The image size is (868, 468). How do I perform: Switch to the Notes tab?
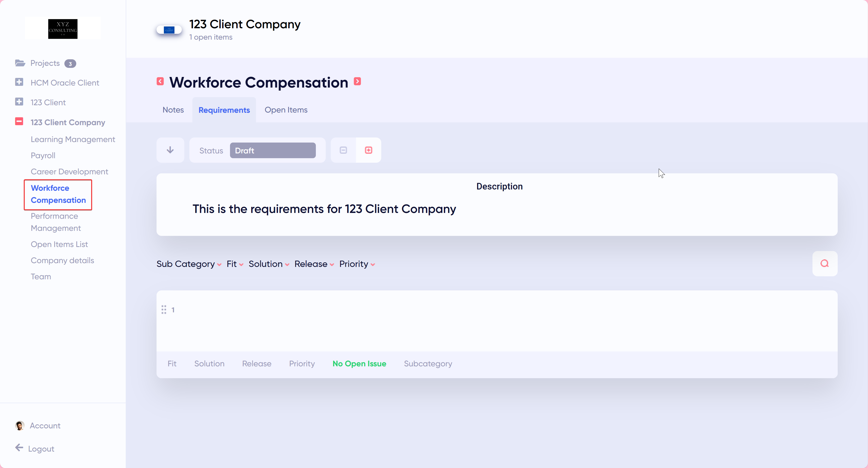pyautogui.click(x=173, y=110)
